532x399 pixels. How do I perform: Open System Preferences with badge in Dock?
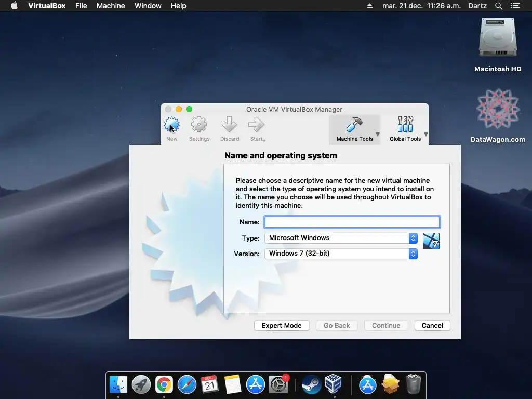point(278,384)
